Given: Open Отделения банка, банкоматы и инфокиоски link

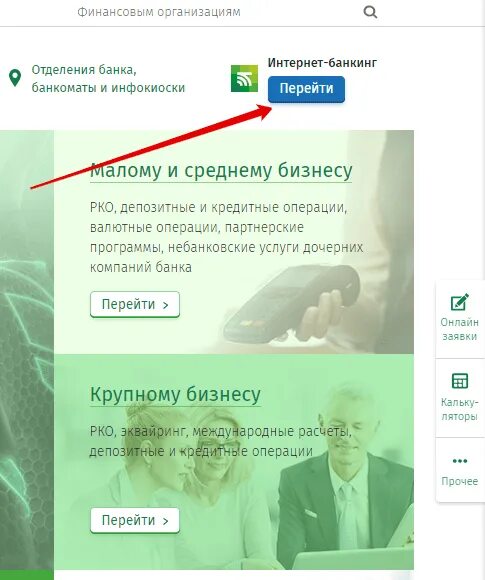Looking at the screenshot, I should [108, 78].
